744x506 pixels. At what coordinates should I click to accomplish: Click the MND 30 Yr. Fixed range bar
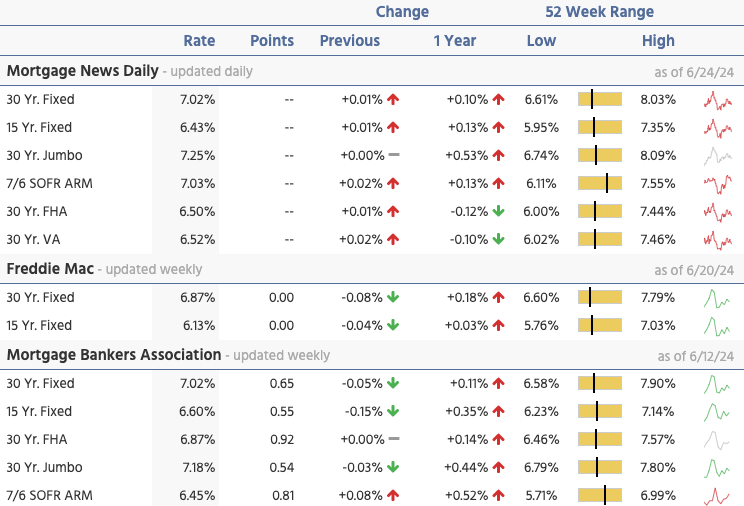click(600, 100)
